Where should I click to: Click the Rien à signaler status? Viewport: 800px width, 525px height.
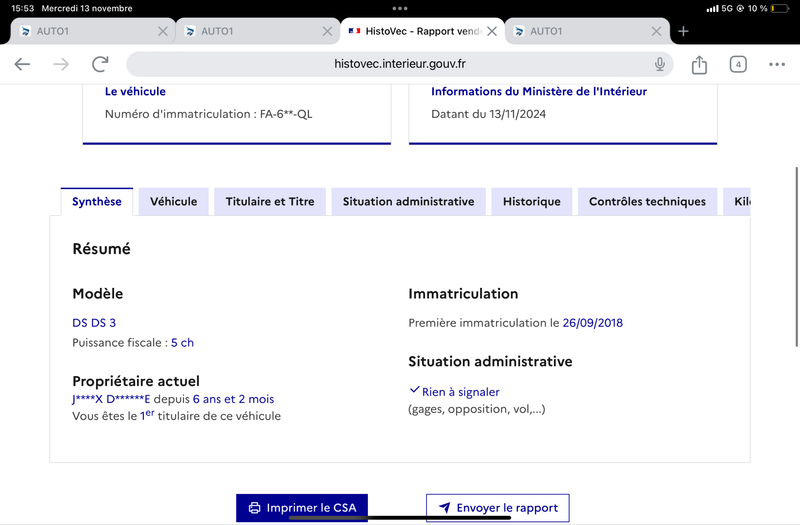[x=455, y=392]
